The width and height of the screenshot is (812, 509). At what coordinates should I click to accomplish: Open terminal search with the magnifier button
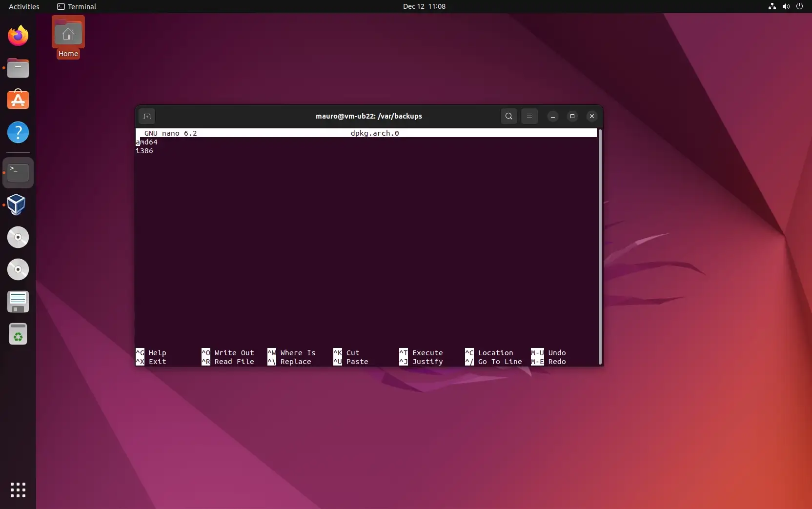click(x=508, y=116)
